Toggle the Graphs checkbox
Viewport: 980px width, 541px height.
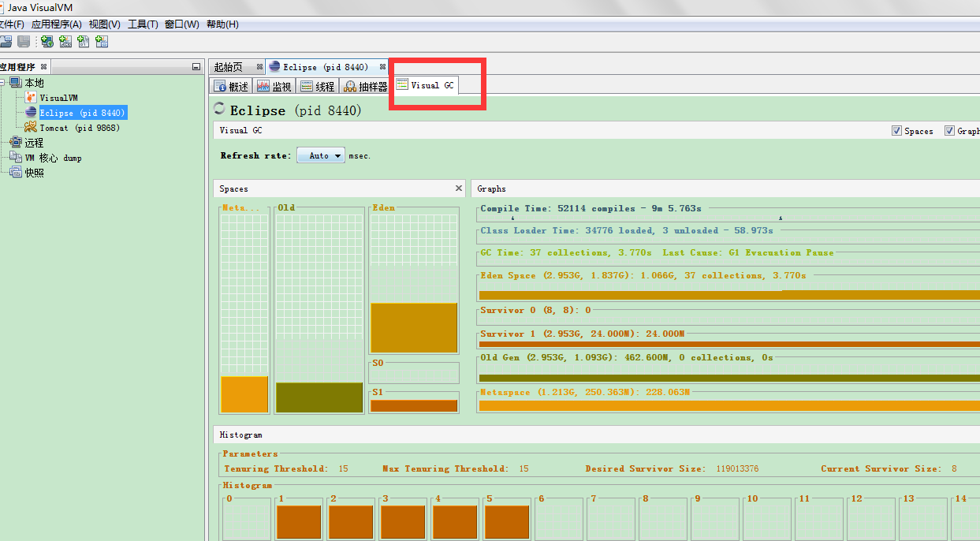tap(949, 131)
